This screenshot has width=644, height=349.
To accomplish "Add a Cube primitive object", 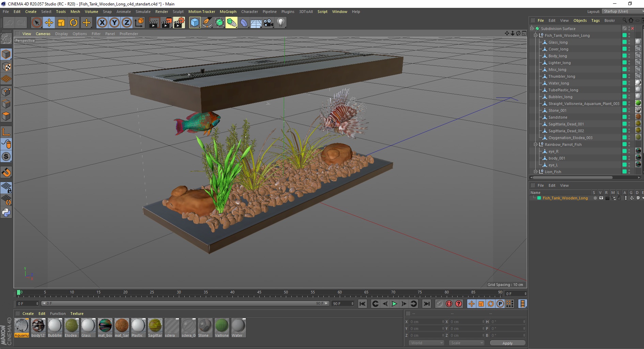I will pos(195,23).
